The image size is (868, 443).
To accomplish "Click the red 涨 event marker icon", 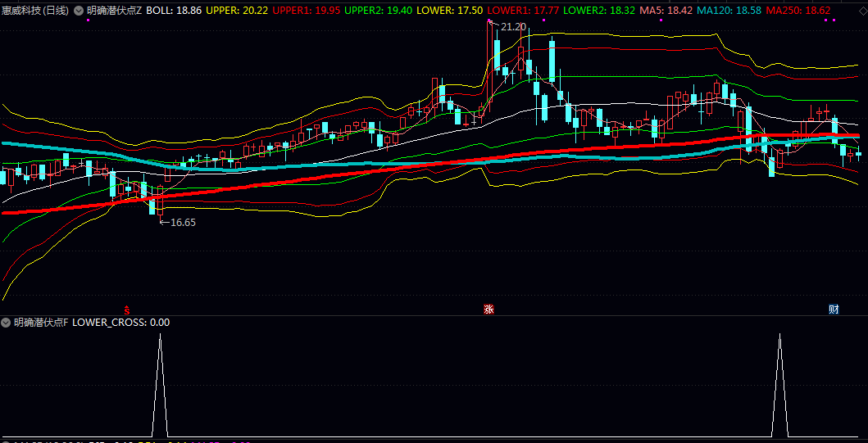I will (x=489, y=310).
